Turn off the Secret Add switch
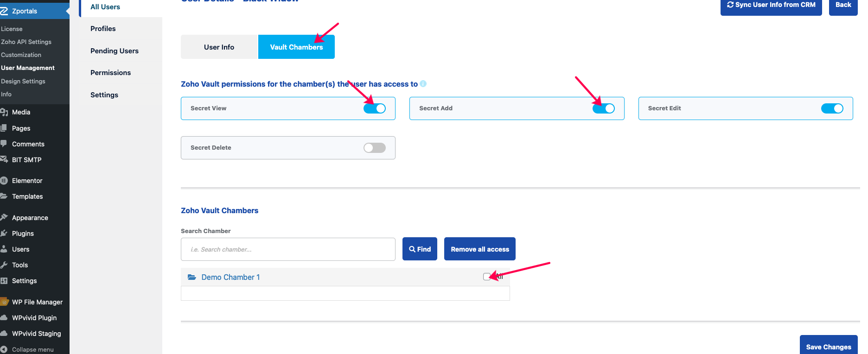Screen dimensions: 868x354 pyautogui.click(x=603, y=108)
